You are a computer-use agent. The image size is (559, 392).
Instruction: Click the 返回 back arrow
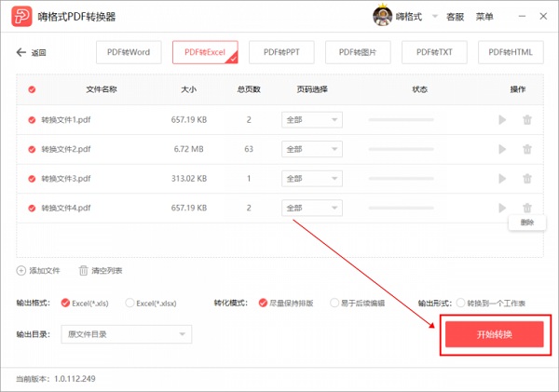coord(21,53)
